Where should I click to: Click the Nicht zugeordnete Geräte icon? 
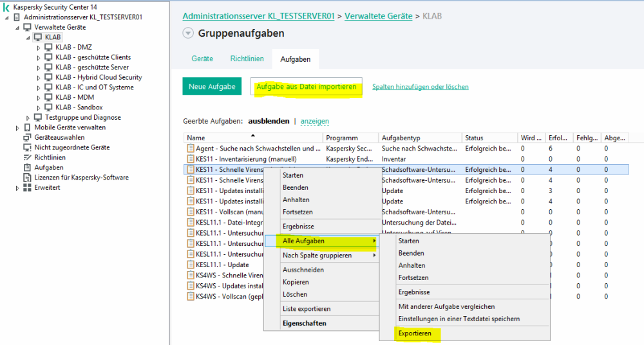click(27, 147)
